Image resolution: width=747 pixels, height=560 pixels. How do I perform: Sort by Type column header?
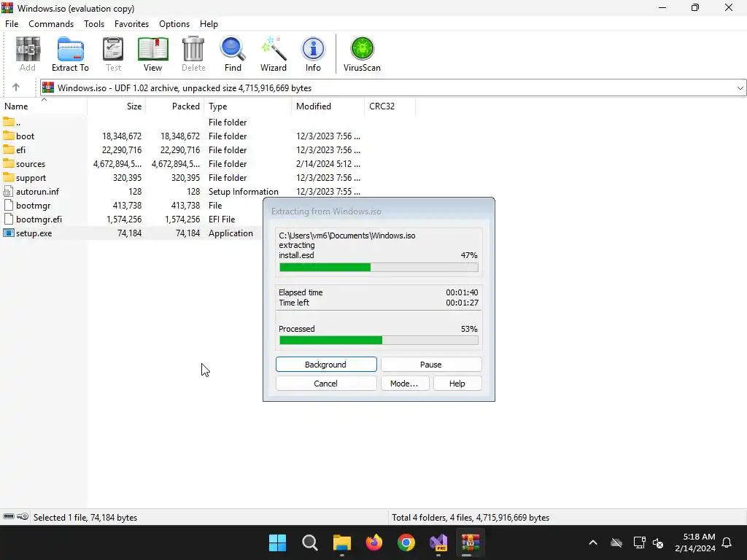tap(248, 106)
